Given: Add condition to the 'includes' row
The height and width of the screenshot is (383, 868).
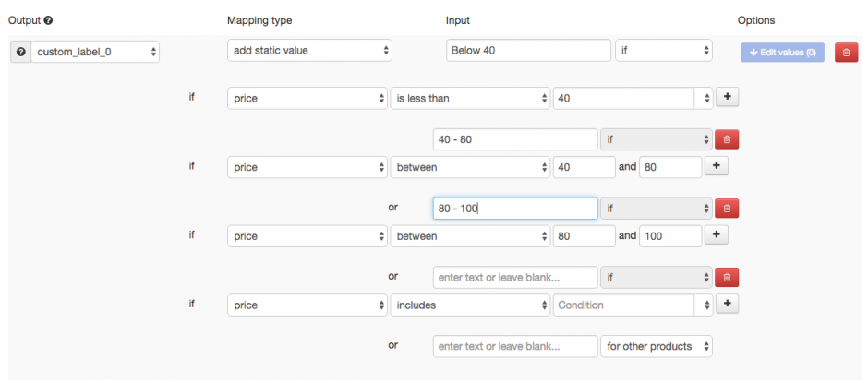Looking at the screenshot, I should 728,305.
